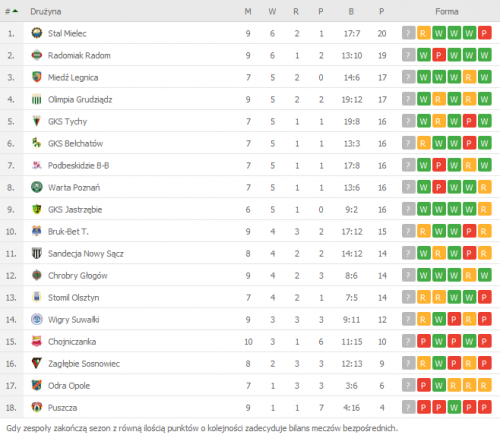Image resolution: width=500 pixels, height=438 pixels.
Task: Open the Podbeskidzie B-B team link
Action: (x=78, y=165)
